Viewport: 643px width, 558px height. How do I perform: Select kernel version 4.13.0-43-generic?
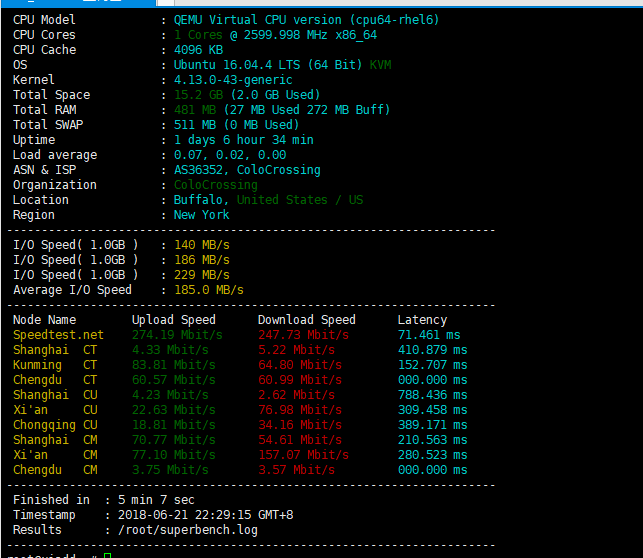pos(233,80)
